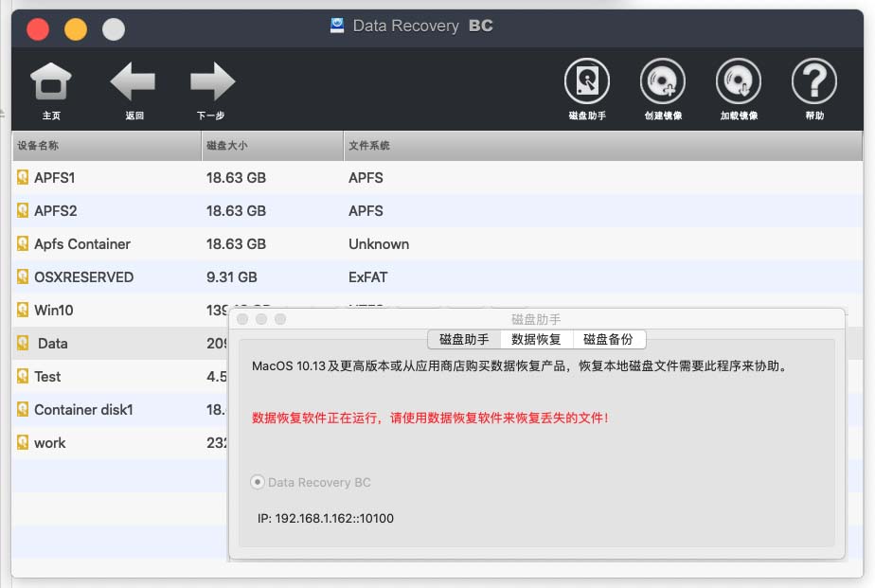Click the 磁盘助手 dialog title bar
Screen dimensions: 875x588
536,319
